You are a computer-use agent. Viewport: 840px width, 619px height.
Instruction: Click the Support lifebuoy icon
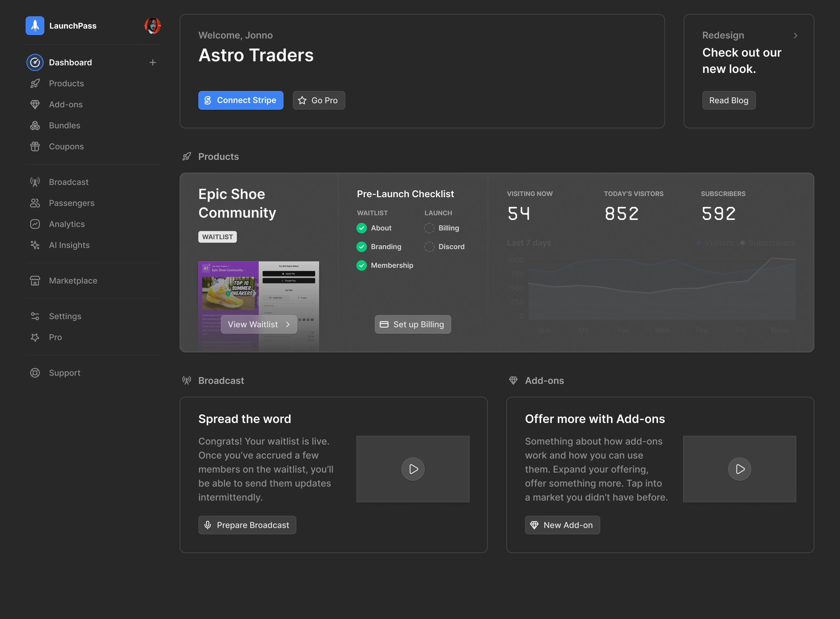click(35, 373)
